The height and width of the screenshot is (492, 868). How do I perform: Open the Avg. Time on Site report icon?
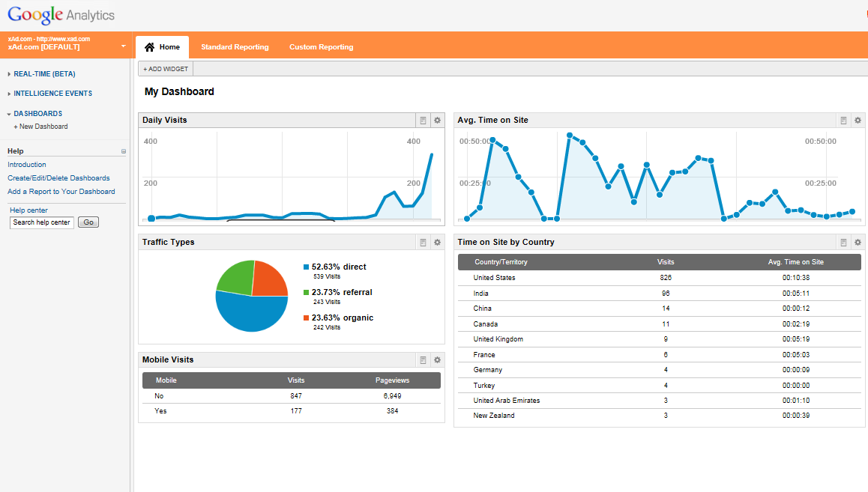[x=843, y=121]
